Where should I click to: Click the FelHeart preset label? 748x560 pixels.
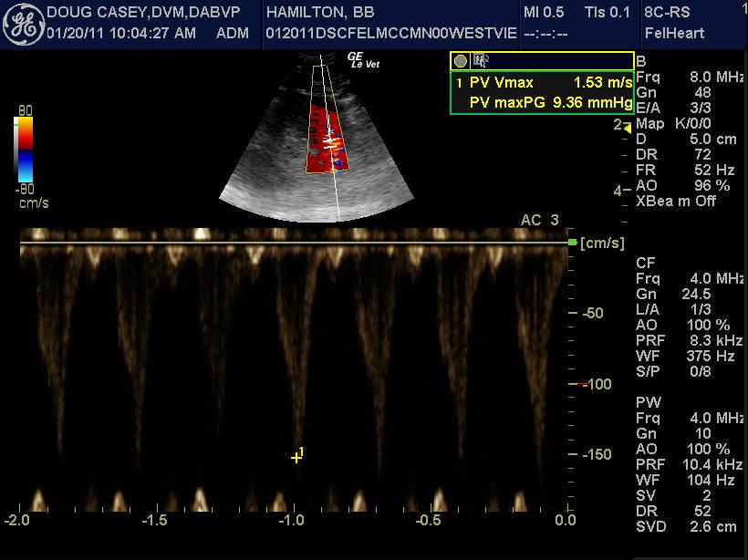click(x=674, y=33)
